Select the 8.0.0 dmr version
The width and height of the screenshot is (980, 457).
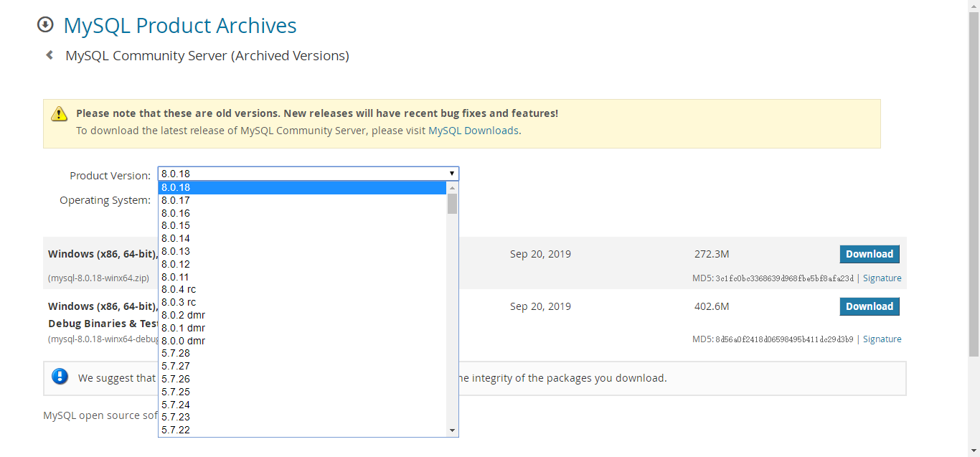pyautogui.click(x=302, y=341)
